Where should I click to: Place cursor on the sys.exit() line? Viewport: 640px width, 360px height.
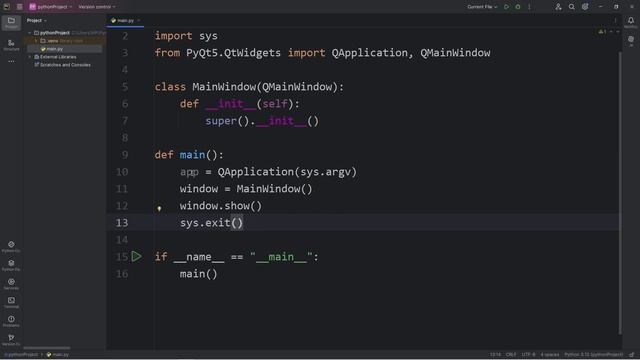click(x=211, y=223)
